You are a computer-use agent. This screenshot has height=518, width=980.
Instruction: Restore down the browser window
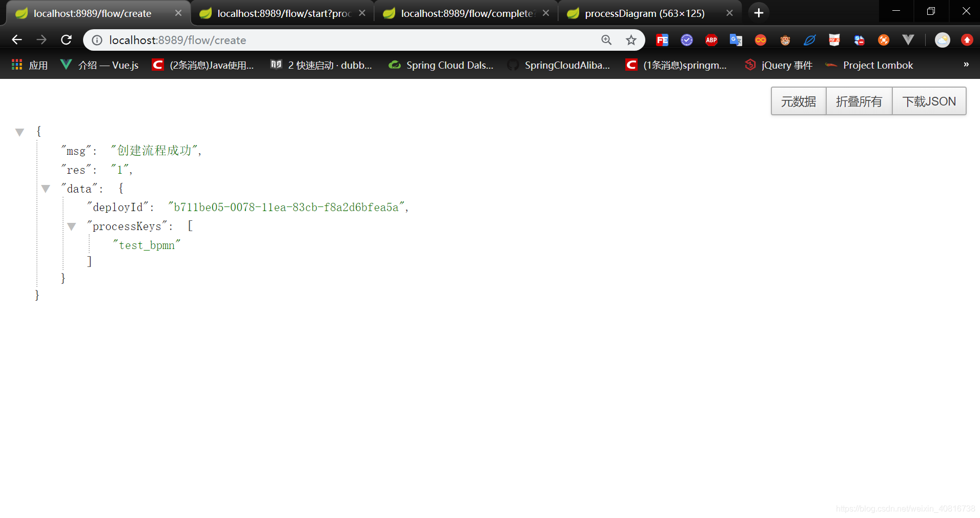click(931, 11)
